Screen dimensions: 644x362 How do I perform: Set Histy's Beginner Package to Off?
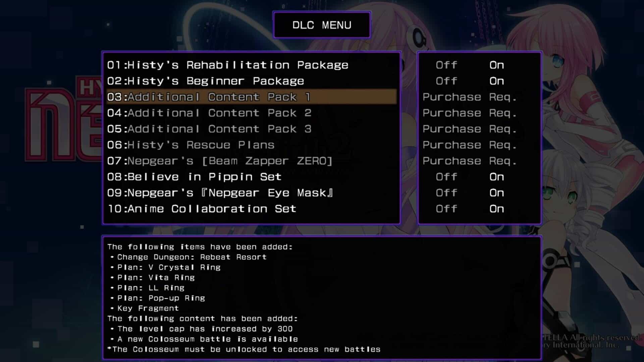pyautogui.click(x=446, y=81)
